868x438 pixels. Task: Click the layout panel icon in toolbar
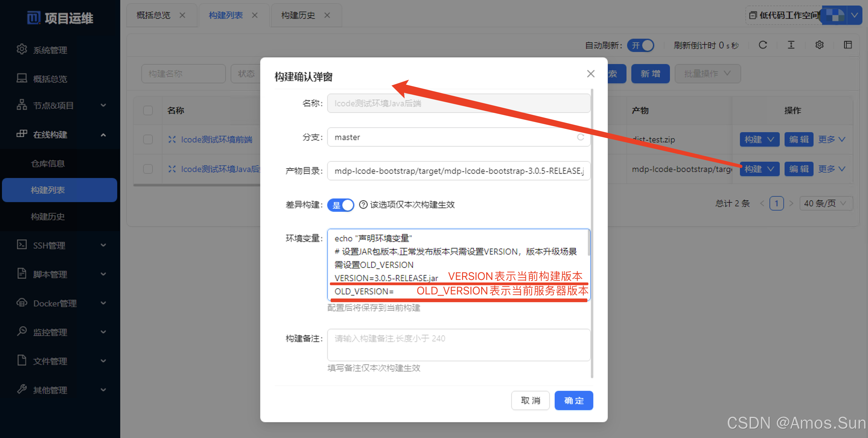[847, 45]
